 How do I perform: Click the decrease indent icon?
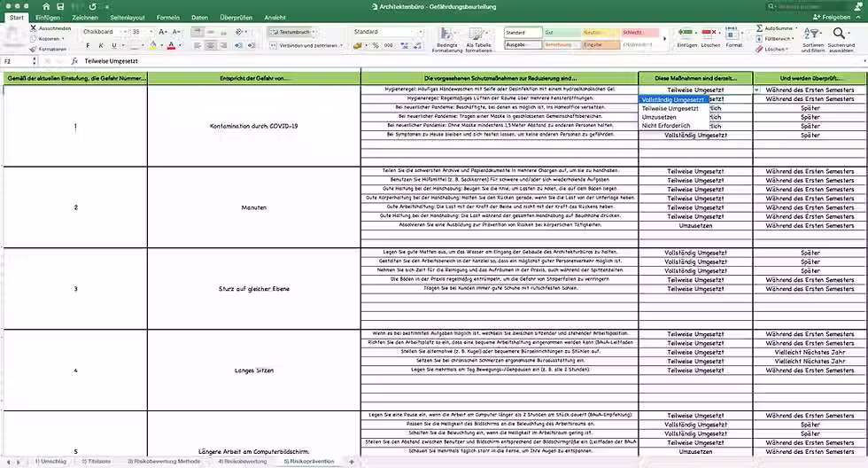pos(238,45)
